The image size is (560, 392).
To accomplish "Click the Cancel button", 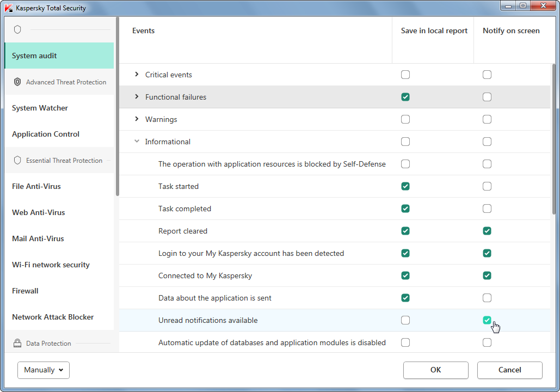I will coord(509,370).
